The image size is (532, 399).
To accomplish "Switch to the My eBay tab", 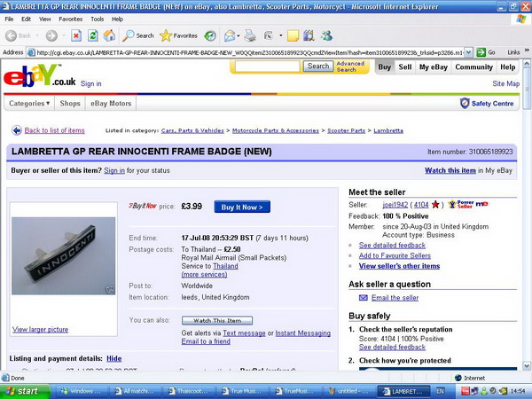I will point(434,66).
